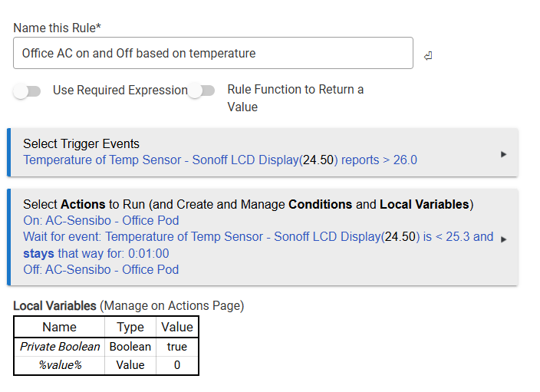Viewport: 540px width, 392px height.
Task: Click the rule name text field
Action: click(x=212, y=54)
